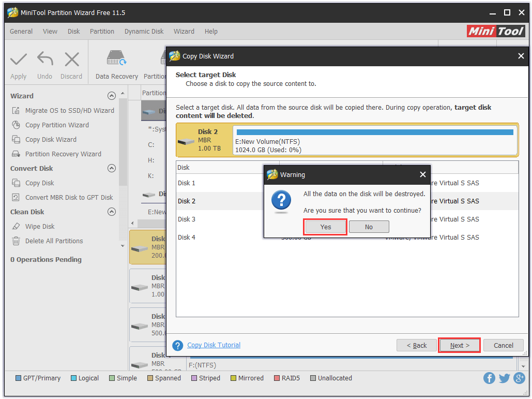Click the Google Plus icon
This screenshot has height=399, width=532.
point(519,378)
